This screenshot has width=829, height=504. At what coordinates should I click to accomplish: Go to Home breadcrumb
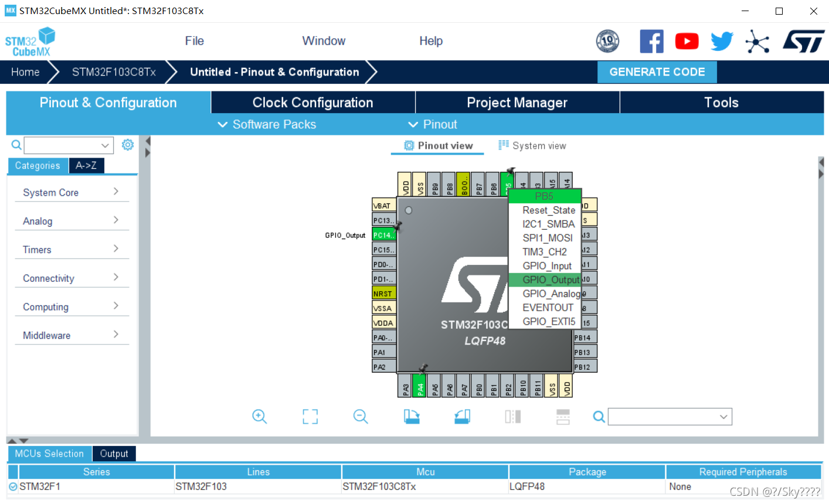(x=25, y=72)
